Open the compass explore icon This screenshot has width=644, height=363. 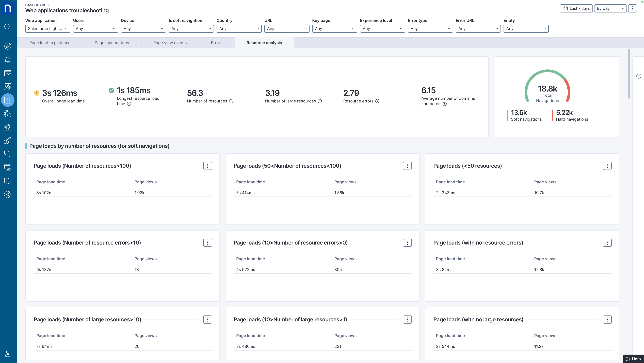click(x=8, y=46)
